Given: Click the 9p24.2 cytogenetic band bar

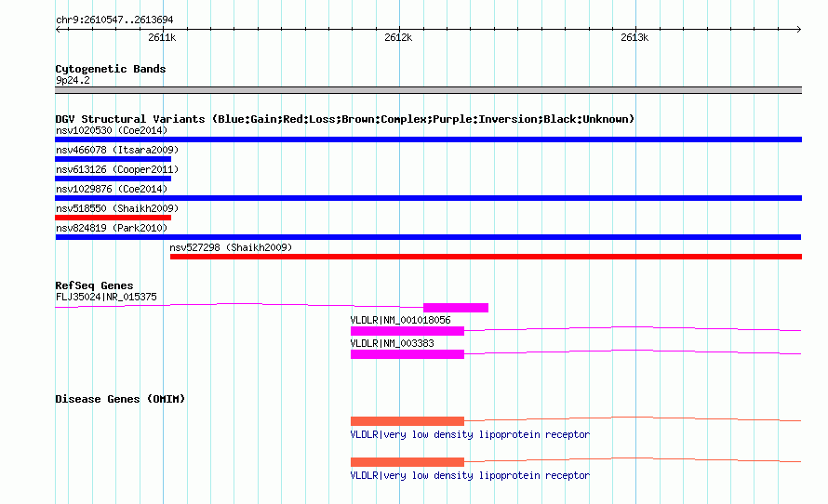Looking at the screenshot, I should (428, 90).
